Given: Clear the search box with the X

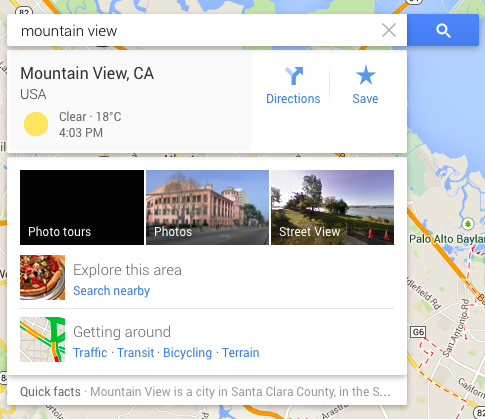Looking at the screenshot, I should click(389, 30).
